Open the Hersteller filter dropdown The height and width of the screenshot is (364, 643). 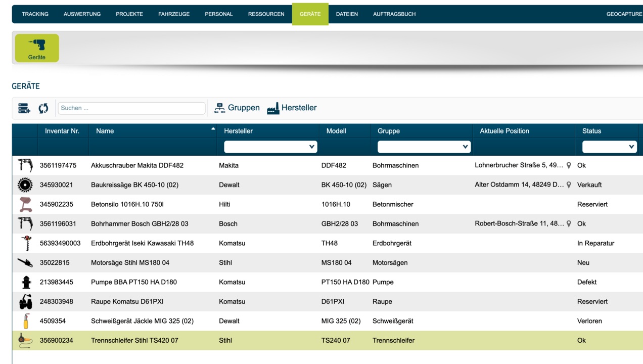click(x=270, y=147)
